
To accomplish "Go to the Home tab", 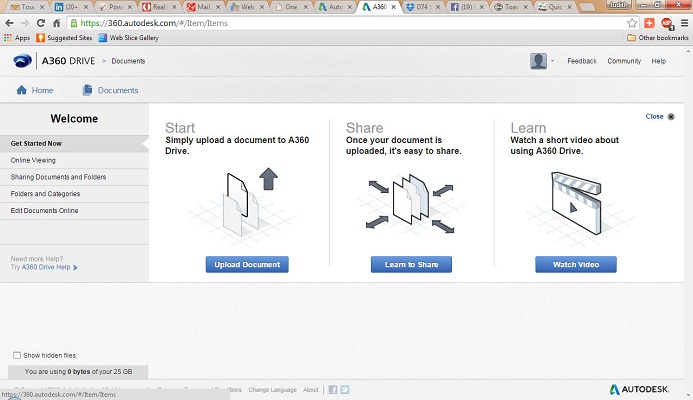I will click(34, 90).
